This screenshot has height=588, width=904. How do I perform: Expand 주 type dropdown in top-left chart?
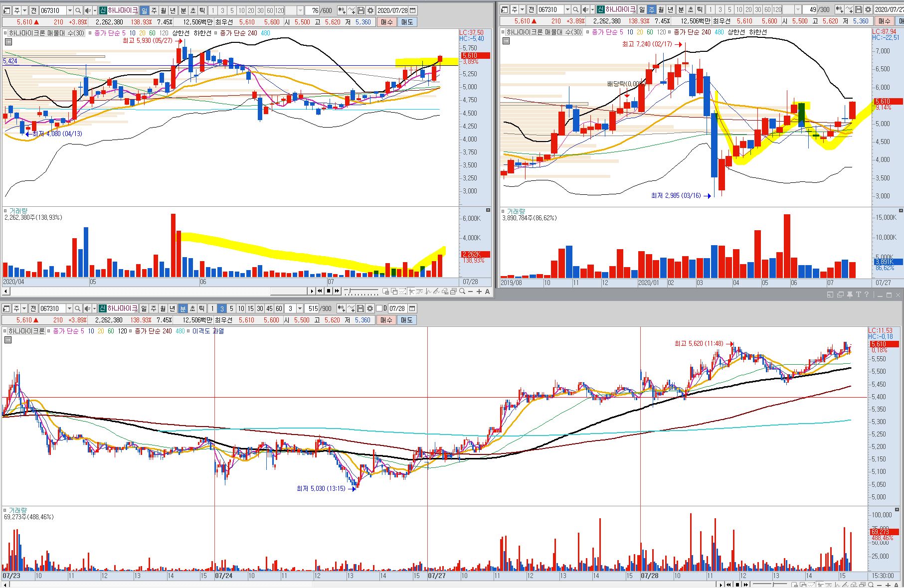[x=24, y=10]
